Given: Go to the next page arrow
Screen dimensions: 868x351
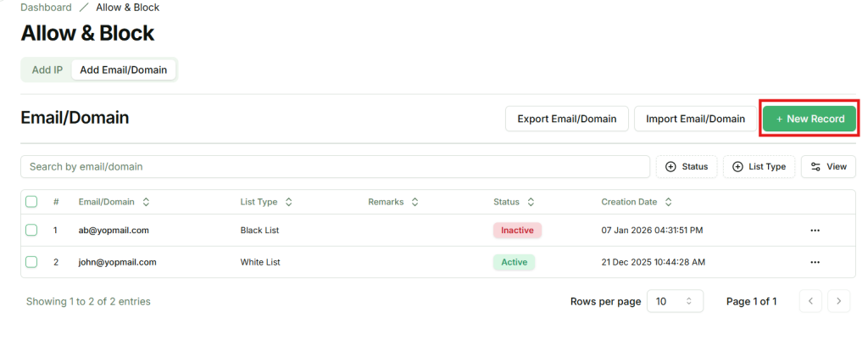Looking at the screenshot, I should click(x=838, y=301).
